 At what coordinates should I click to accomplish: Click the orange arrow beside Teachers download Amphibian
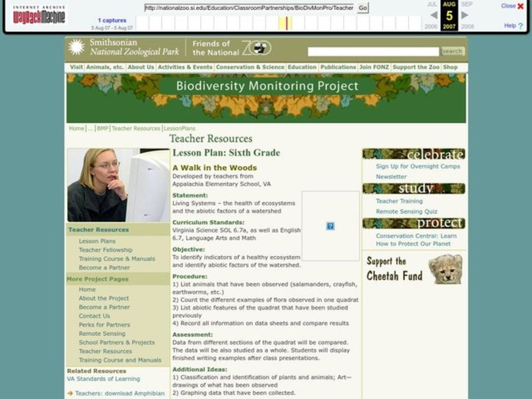click(70, 392)
